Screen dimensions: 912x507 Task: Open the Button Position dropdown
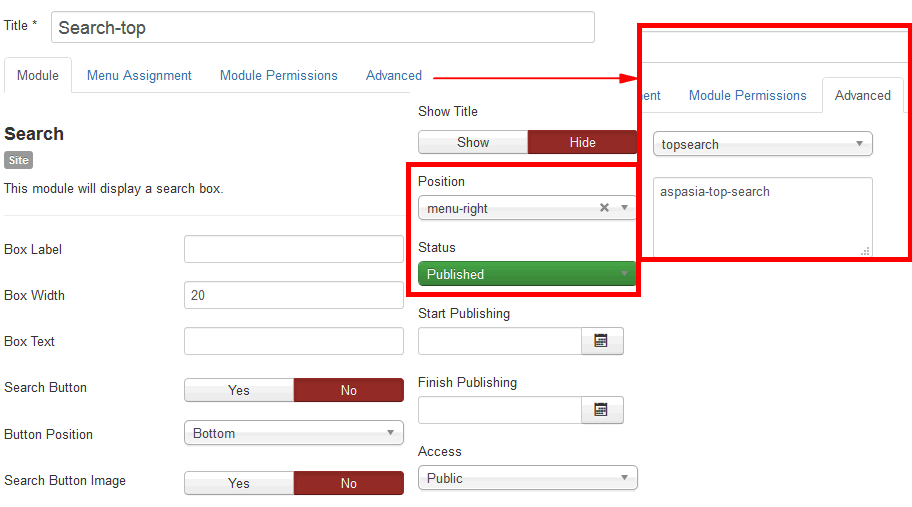point(293,433)
